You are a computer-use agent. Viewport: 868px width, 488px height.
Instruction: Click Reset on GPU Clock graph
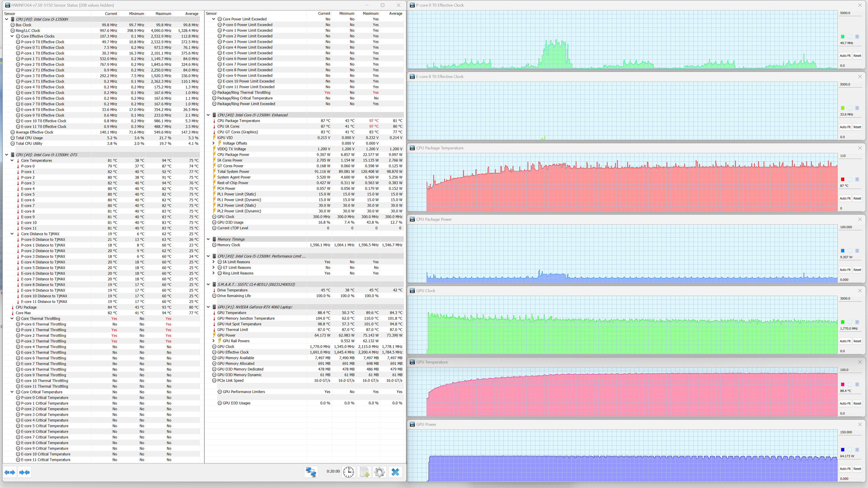point(857,341)
